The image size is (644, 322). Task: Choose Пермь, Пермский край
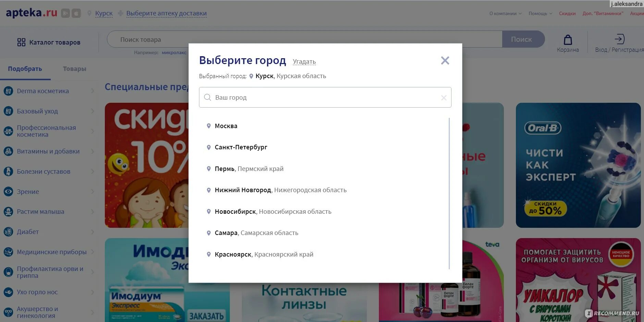249,169
